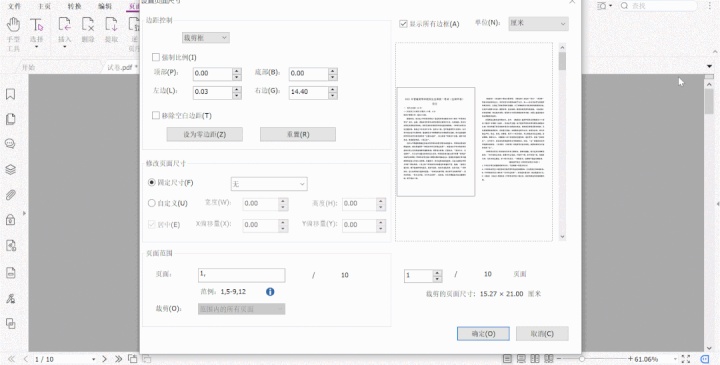Click the 页面 page range input field

242,275
